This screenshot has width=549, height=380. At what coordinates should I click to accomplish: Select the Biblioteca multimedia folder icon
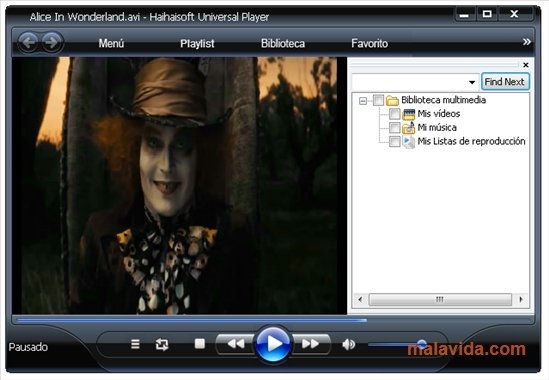point(392,101)
